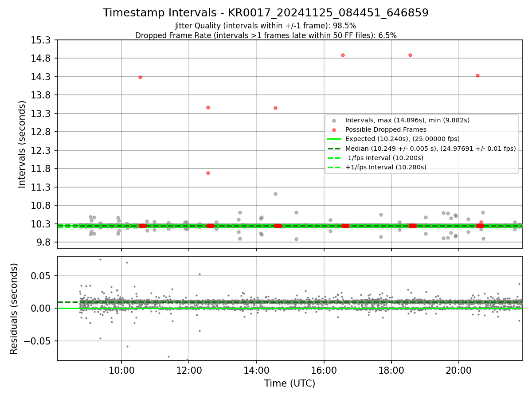Click the 14:00 time tick label
532x399 pixels.
click(x=256, y=370)
